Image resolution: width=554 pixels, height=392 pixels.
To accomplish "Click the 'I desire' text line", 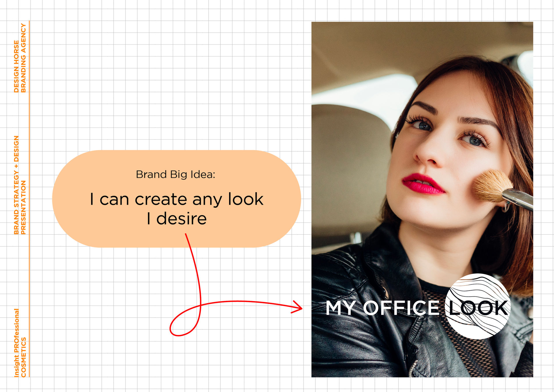I will pyautogui.click(x=177, y=219).
